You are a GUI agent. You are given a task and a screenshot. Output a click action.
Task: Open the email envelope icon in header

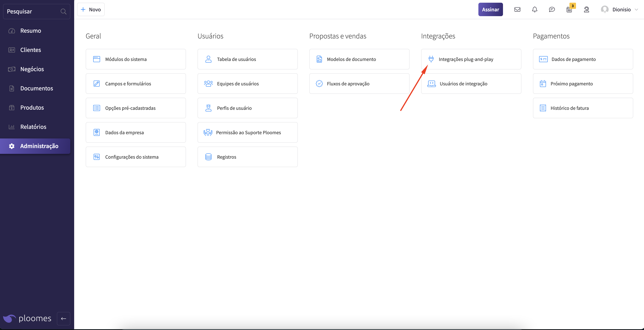[x=517, y=9]
